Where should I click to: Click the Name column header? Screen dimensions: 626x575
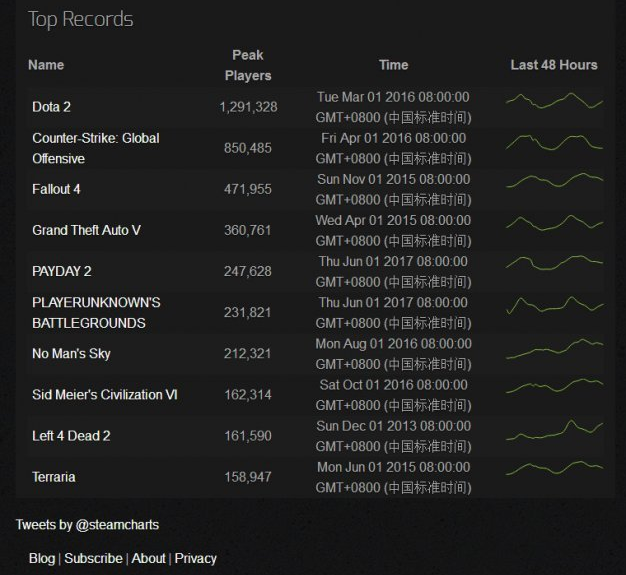(x=46, y=65)
